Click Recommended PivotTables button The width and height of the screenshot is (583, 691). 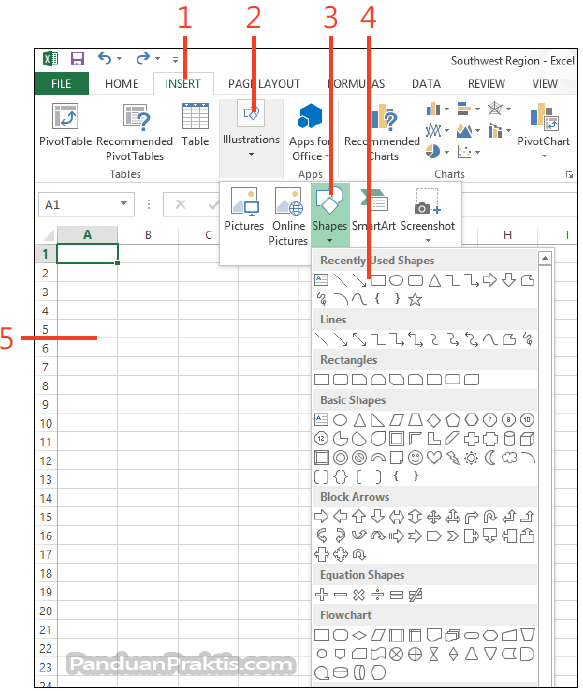coord(135,132)
